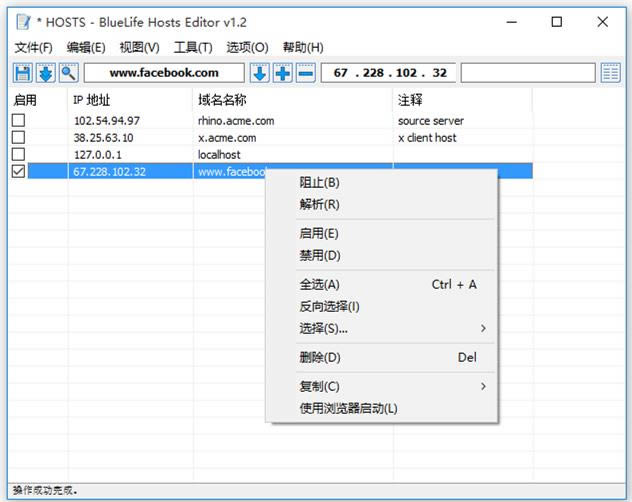
Task: Close the Hosts Editor window
Action: (602, 22)
